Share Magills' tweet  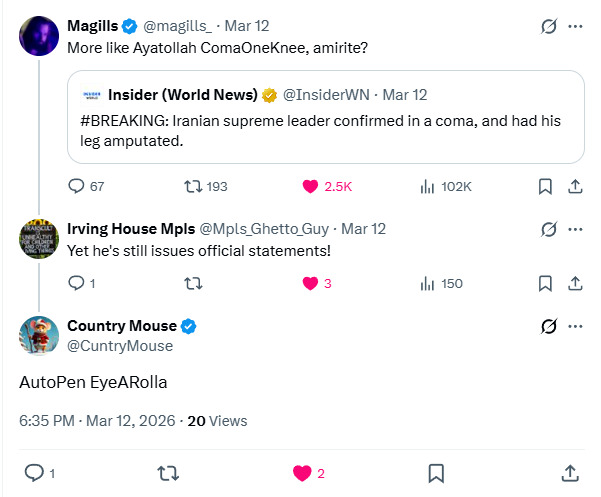(x=575, y=186)
